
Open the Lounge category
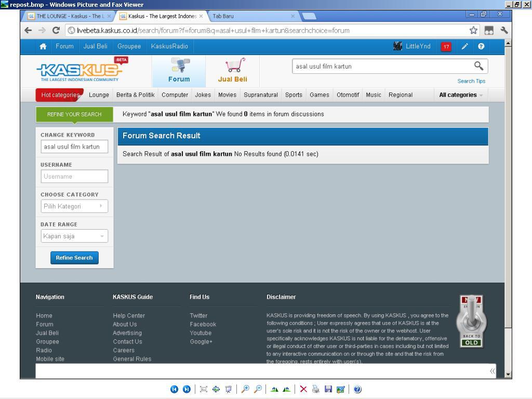point(99,95)
